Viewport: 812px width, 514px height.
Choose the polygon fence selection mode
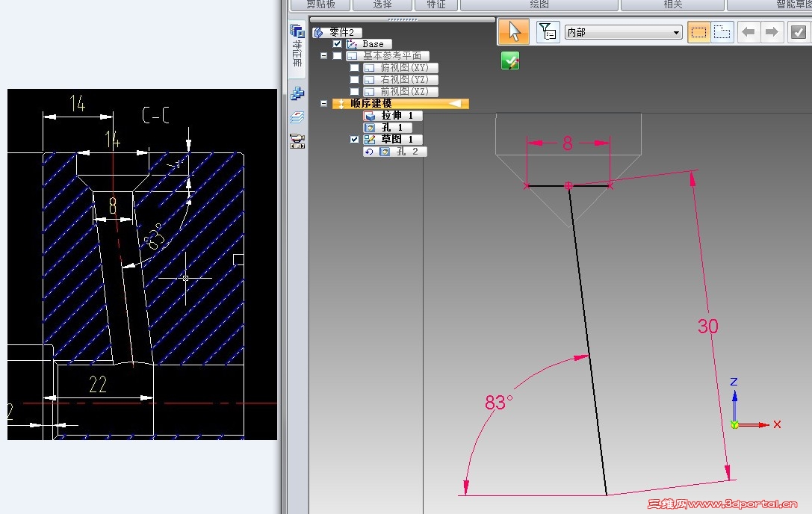[722, 32]
